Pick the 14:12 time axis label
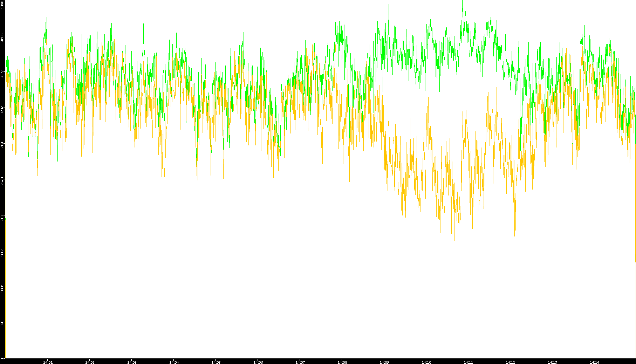Screen dimensions: 636x364 coord(510,362)
